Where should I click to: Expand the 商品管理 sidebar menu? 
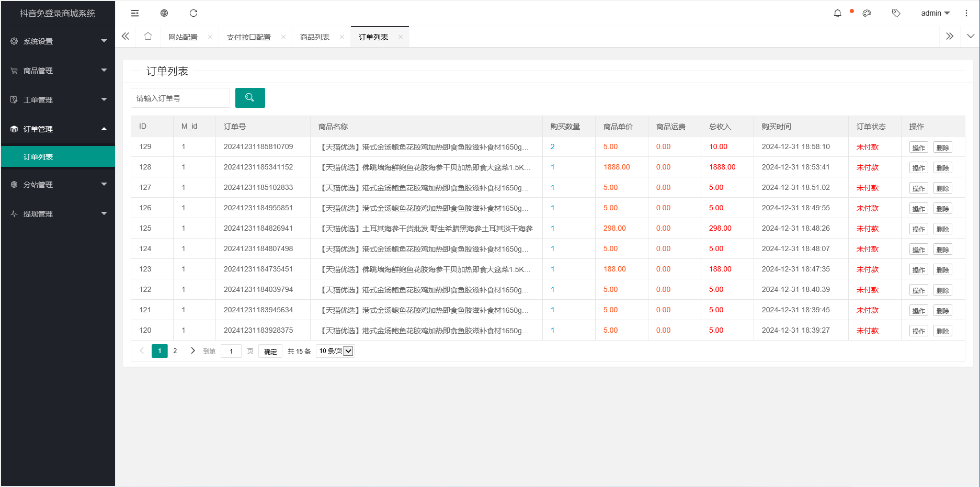pos(58,70)
